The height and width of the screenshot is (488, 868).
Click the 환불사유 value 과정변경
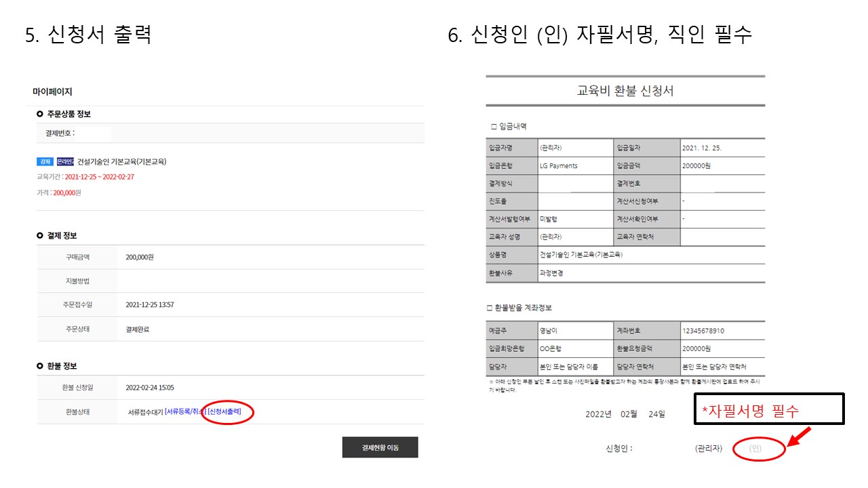(x=551, y=273)
